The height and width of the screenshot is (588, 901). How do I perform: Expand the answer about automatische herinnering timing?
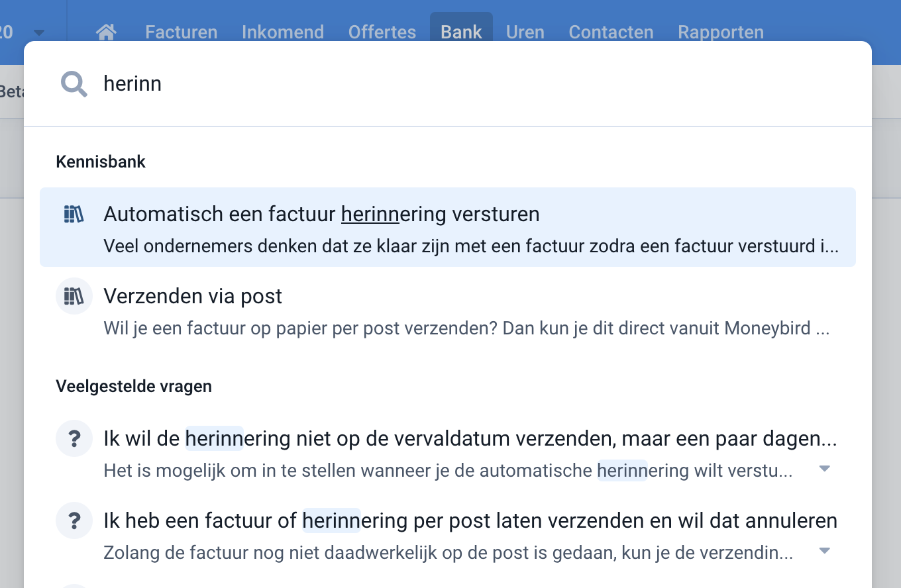pyautogui.click(x=824, y=468)
